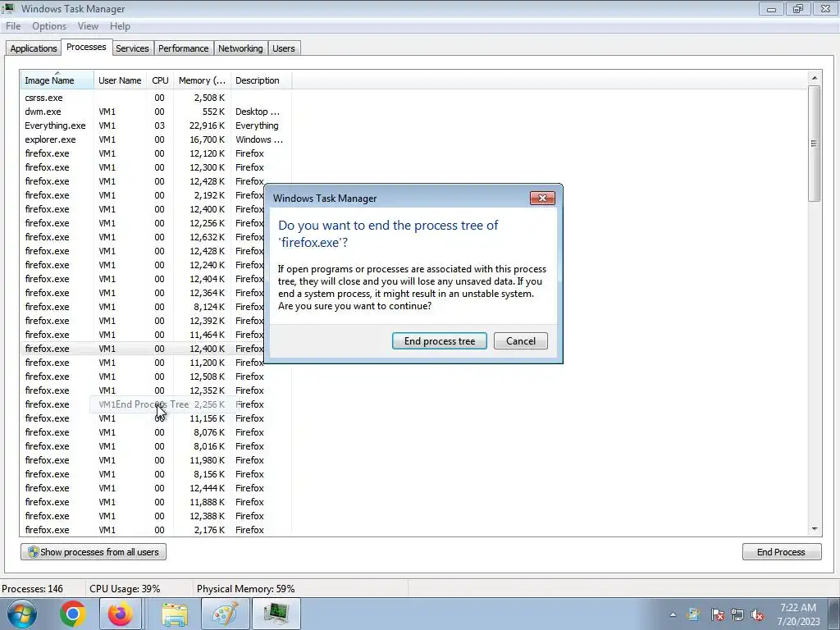Launch Chrome from the taskbar

[73, 614]
